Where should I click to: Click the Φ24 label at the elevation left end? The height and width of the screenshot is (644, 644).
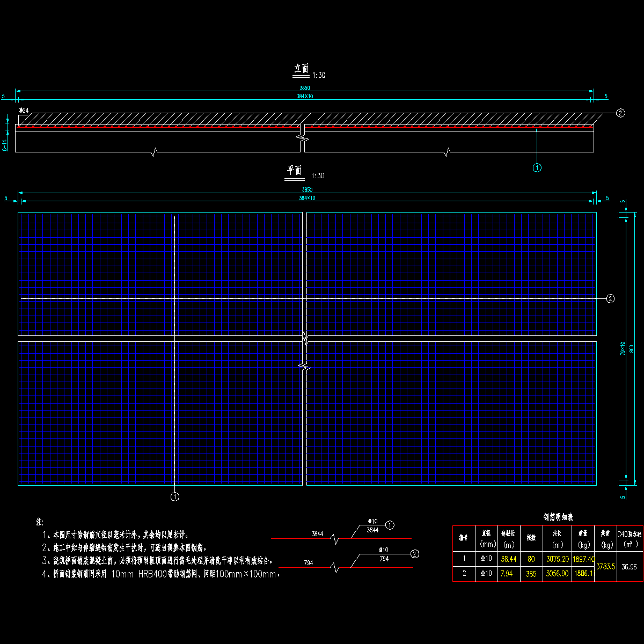(x=24, y=111)
